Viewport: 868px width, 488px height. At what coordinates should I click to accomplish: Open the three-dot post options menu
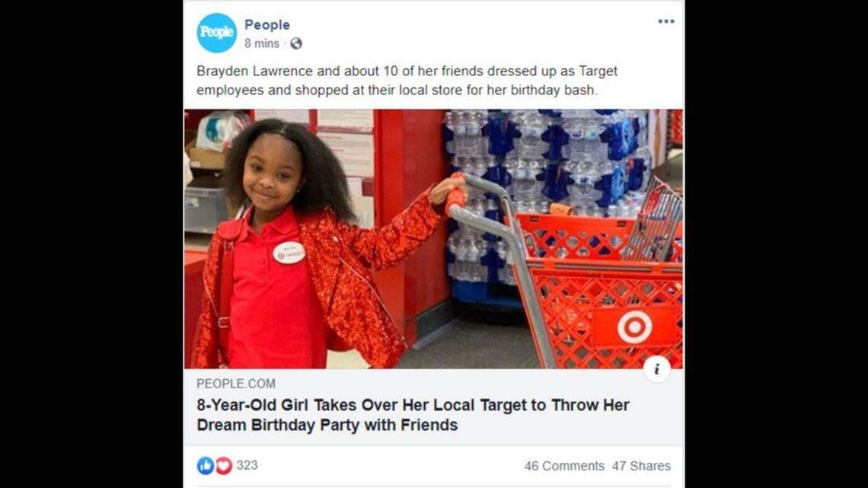click(x=665, y=21)
